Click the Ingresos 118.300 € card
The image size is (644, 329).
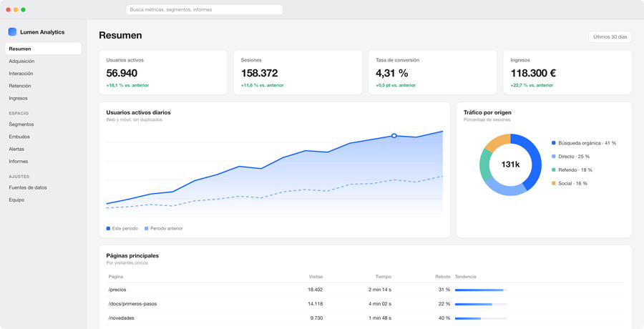pyautogui.click(x=567, y=72)
